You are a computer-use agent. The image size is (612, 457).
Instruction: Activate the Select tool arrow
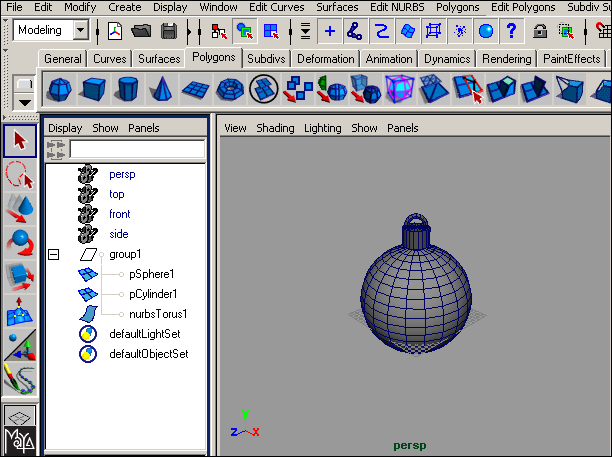20,141
